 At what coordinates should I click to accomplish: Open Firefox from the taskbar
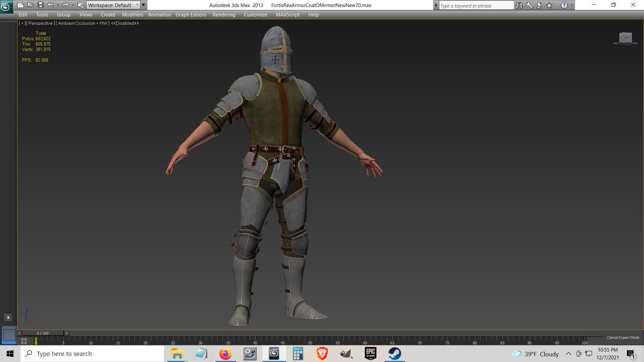click(225, 353)
